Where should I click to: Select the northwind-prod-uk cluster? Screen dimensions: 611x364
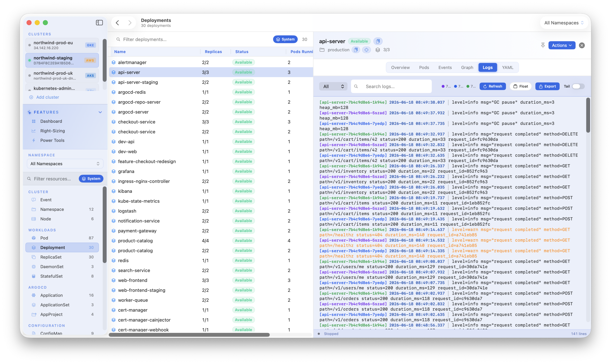pos(62,76)
